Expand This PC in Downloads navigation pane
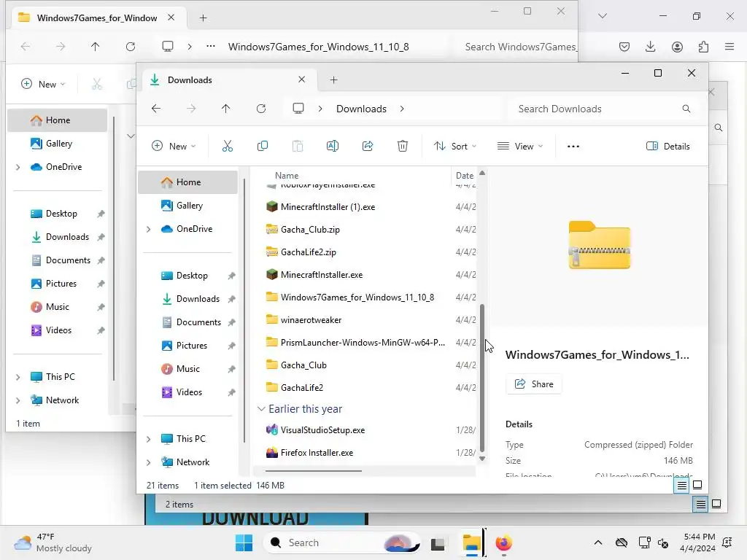Viewport: 747px width, 560px height. pos(149,439)
